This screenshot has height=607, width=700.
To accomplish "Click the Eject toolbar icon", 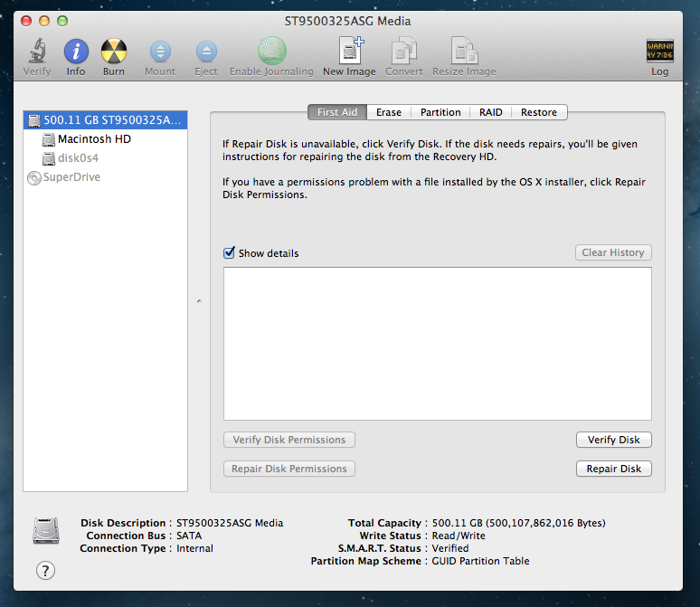I will pyautogui.click(x=206, y=52).
